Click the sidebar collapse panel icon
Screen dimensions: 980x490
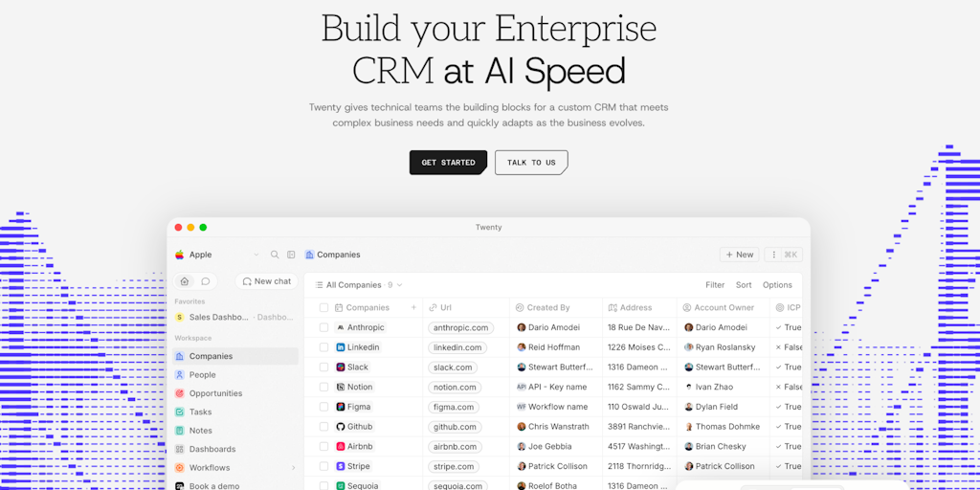(x=291, y=255)
